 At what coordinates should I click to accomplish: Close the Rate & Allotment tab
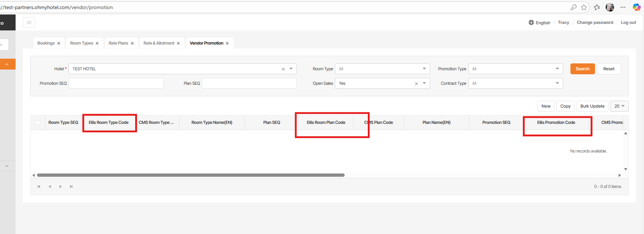tap(178, 43)
